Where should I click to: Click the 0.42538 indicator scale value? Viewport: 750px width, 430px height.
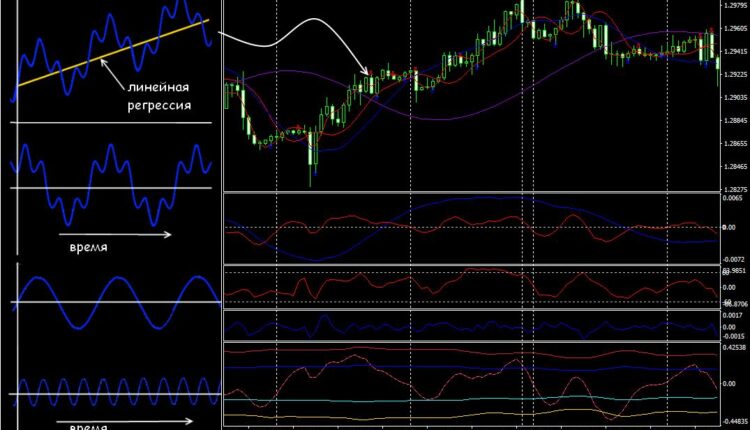point(735,348)
